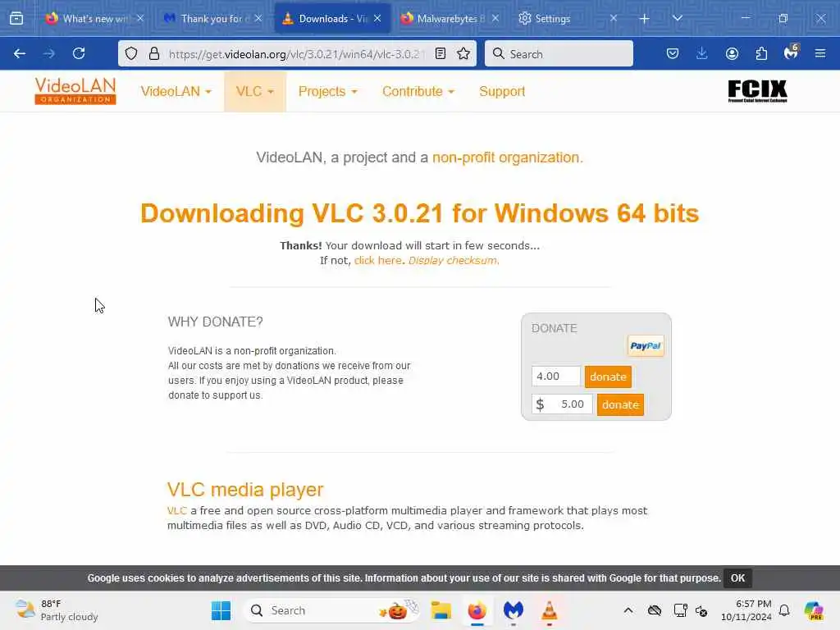Viewport: 840px width, 630px height.
Task: Click the 'click here' download link
Action: coord(377,260)
